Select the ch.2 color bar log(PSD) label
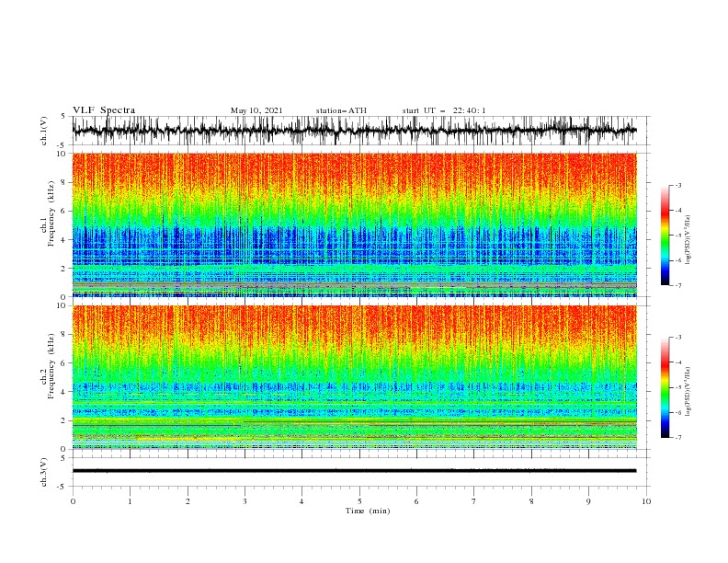The image size is (728, 563). (688, 392)
